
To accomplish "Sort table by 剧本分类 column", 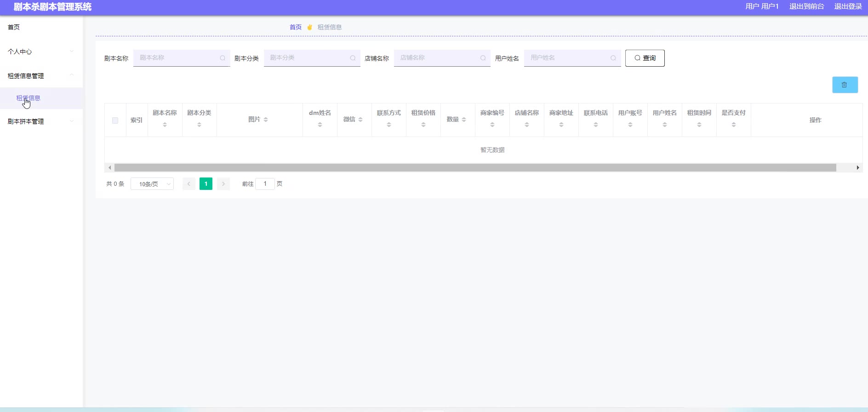I will [x=199, y=125].
